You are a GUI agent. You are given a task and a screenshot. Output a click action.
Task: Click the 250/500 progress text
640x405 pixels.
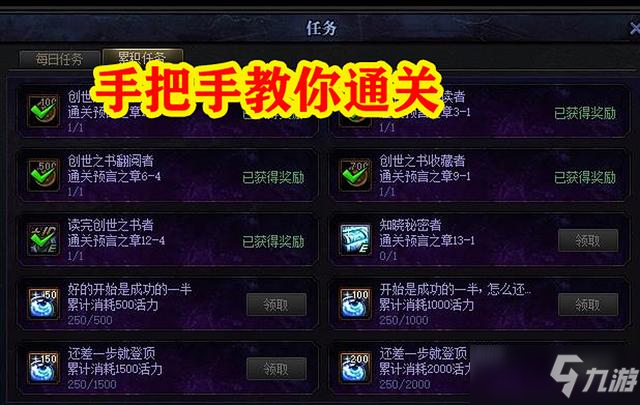coord(90,320)
